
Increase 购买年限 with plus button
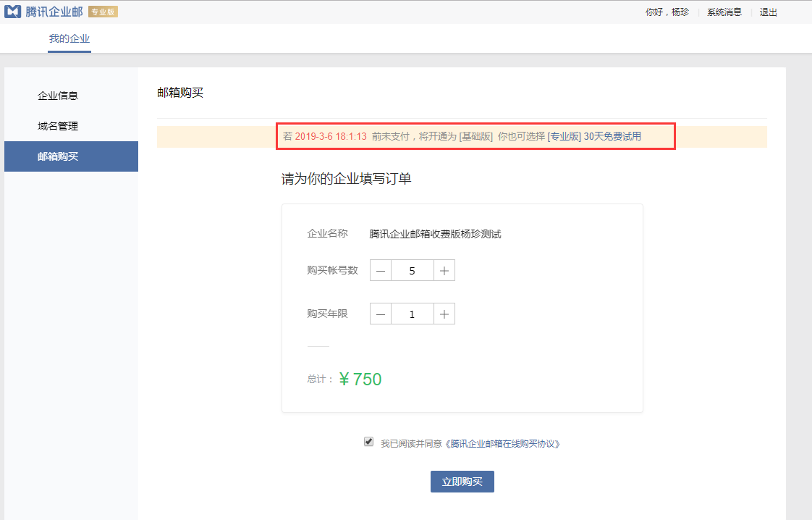(x=444, y=314)
